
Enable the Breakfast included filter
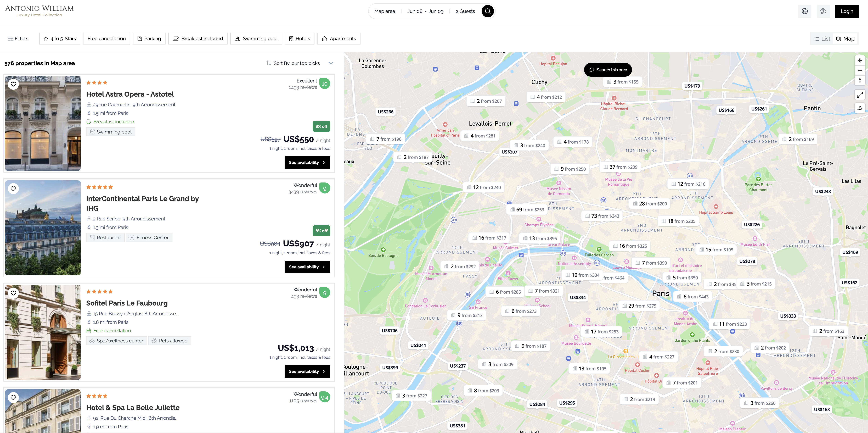198,38
